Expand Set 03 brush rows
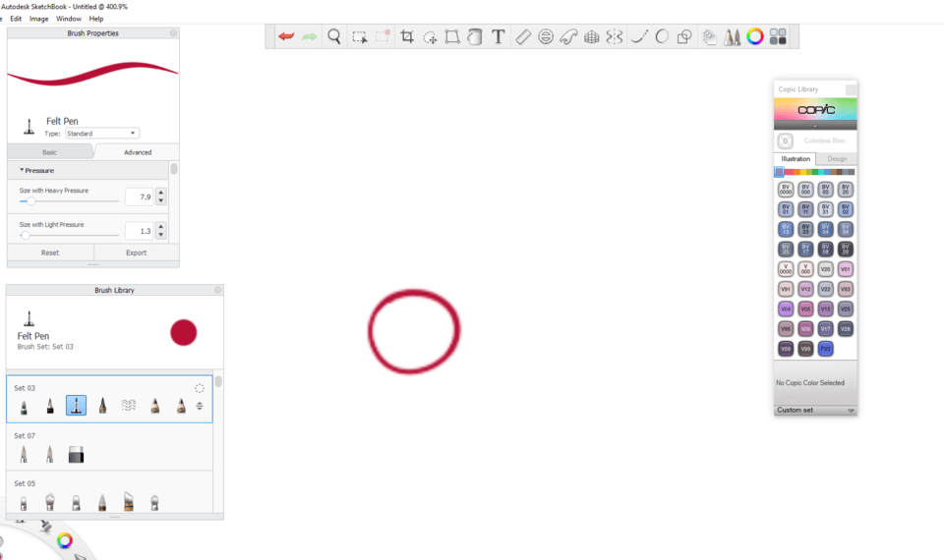Image resolution: width=944 pixels, height=560 pixels. pyautogui.click(x=200, y=406)
